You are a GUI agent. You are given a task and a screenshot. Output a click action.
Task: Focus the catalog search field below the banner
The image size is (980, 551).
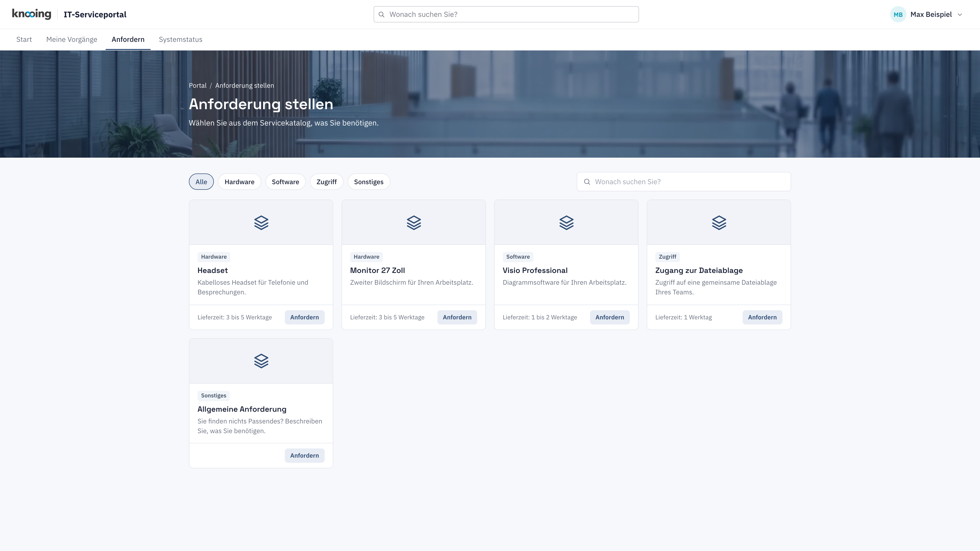click(x=684, y=182)
